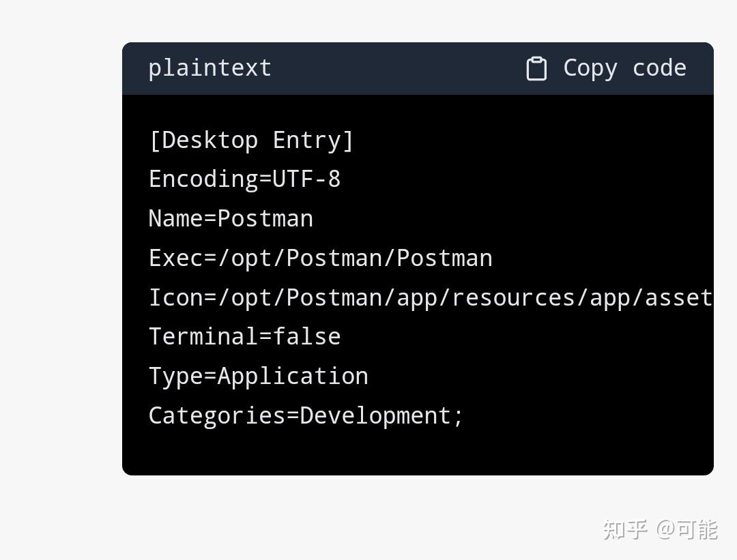737x560 pixels.
Task: Select the Categories=Development; line
Action: click(305, 415)
